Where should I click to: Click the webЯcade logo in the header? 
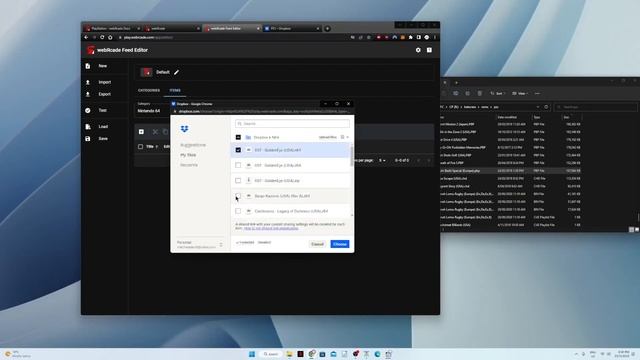click(x=91, y=50)
